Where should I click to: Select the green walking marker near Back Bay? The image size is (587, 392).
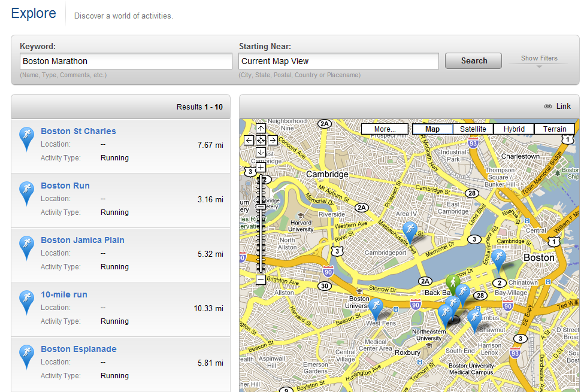[x=453, y=284]
